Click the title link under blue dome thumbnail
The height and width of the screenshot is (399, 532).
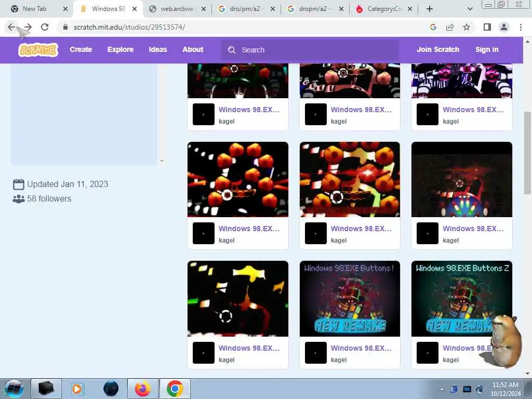click(473, 229)
